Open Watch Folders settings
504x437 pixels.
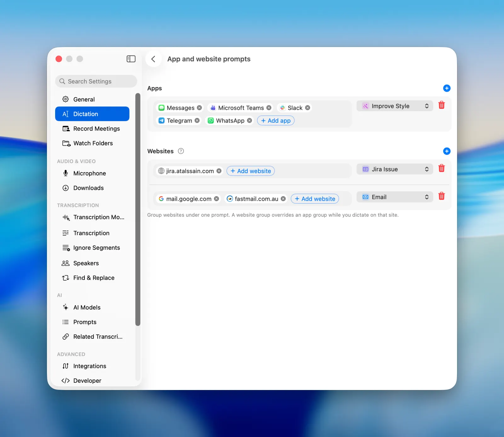pos(92,143)
